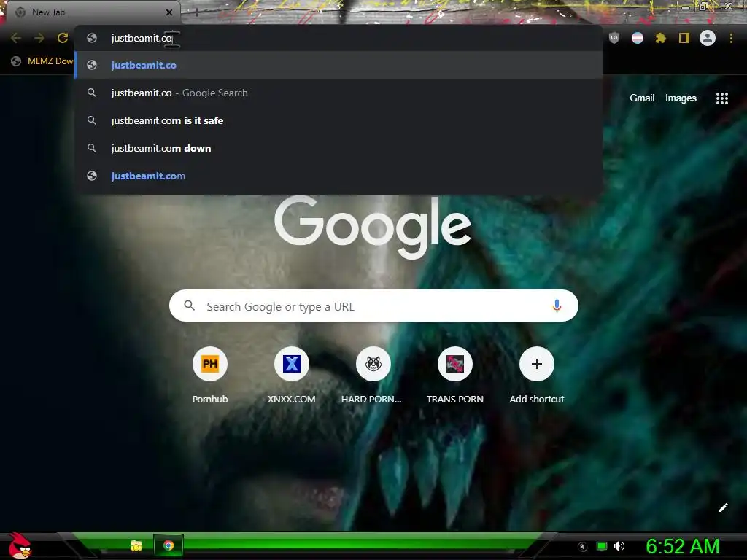The image size is (747, 560).
Task: Click the 6:52 AM clock
Action: [x=682, y=546]
